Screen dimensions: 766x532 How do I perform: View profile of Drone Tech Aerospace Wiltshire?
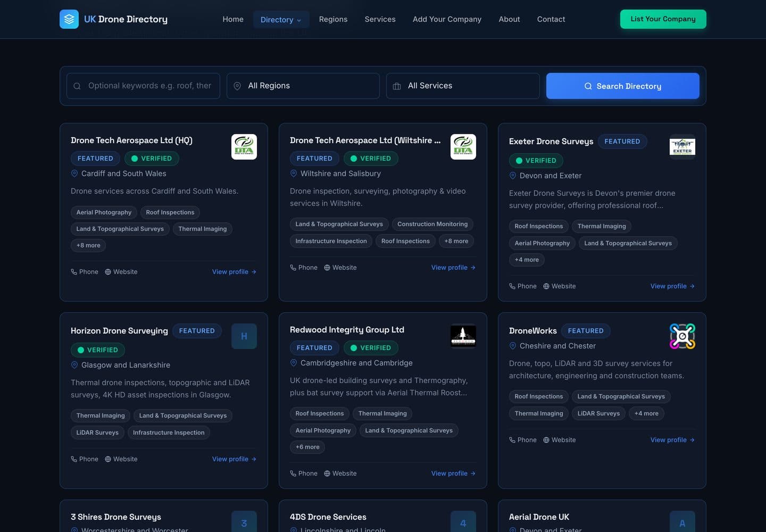pos(453,268)
